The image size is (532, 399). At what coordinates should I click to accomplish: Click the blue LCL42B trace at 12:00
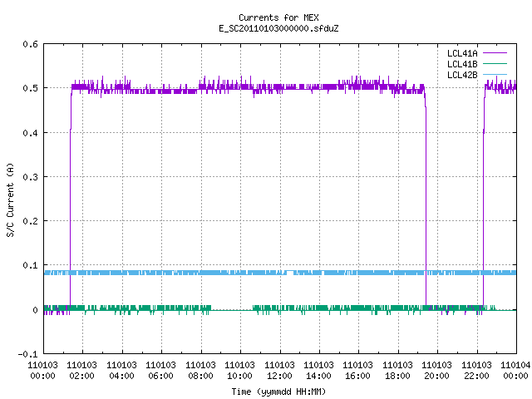(280, 273)
